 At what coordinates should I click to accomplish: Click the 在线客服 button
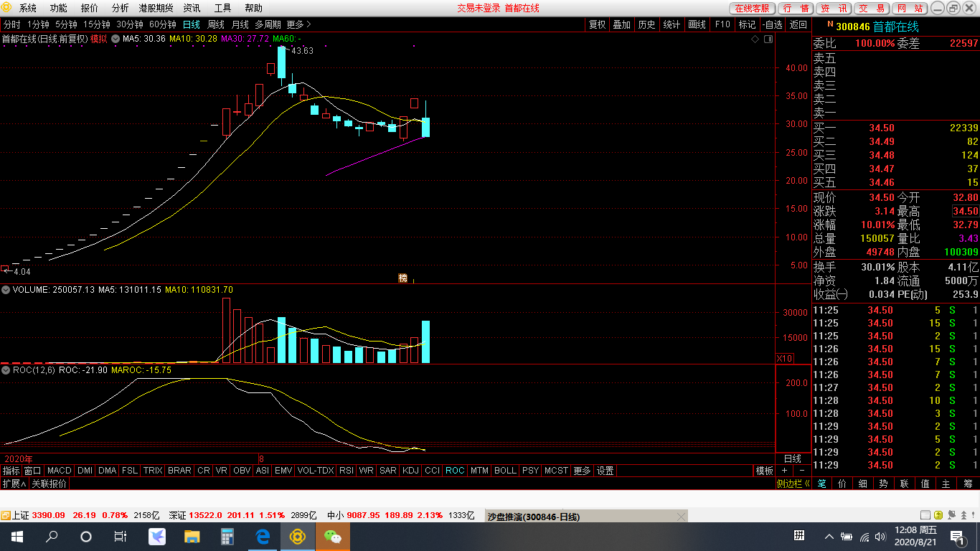click(x=752, y=9)
